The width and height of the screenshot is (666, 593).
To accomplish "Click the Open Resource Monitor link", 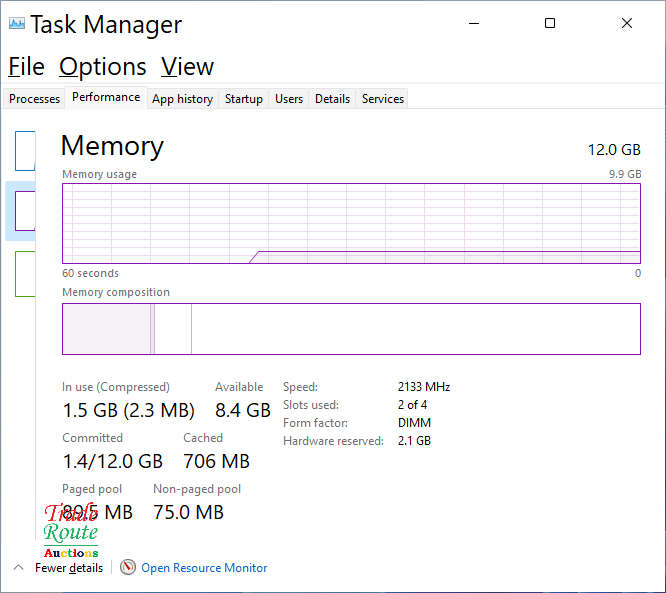I will point(204,567).
